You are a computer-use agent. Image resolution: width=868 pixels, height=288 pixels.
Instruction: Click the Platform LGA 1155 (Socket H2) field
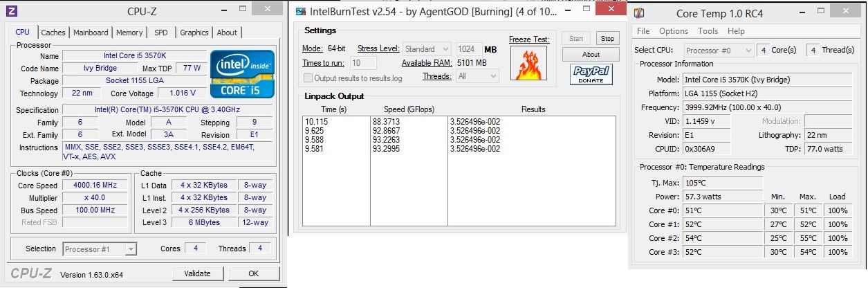pos(768,93)
